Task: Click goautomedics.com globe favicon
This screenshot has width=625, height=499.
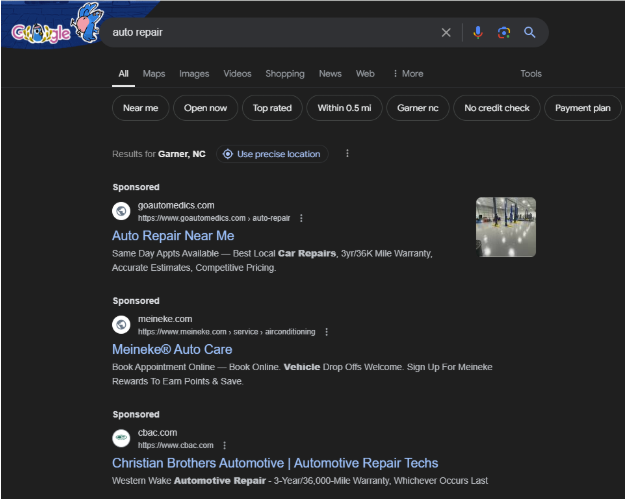Action: click(121, 211)
